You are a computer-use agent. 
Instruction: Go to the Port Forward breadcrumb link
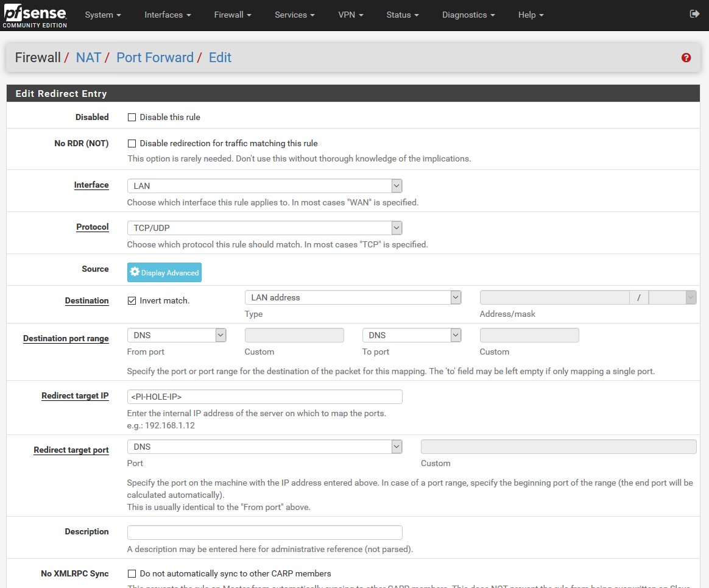(155, 57)
